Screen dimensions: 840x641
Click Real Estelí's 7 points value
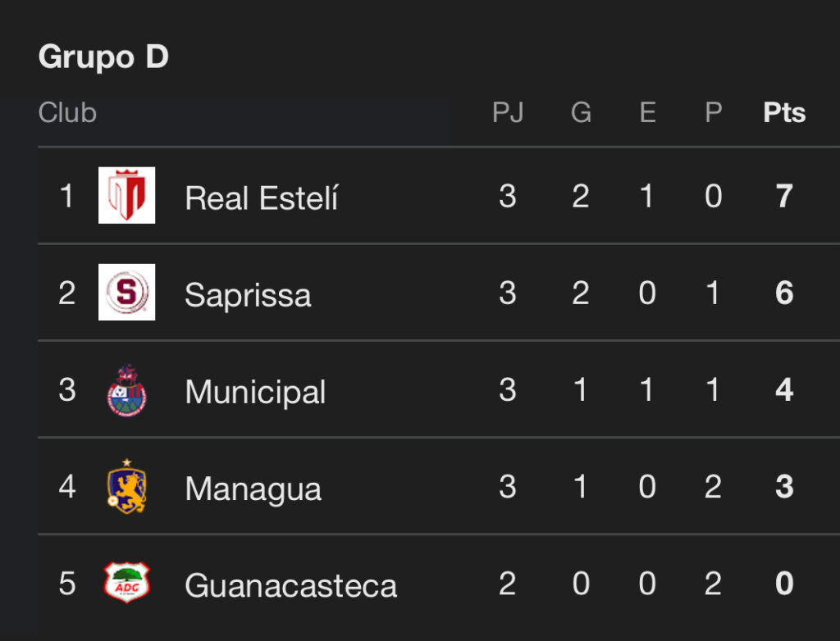[784, 197]
